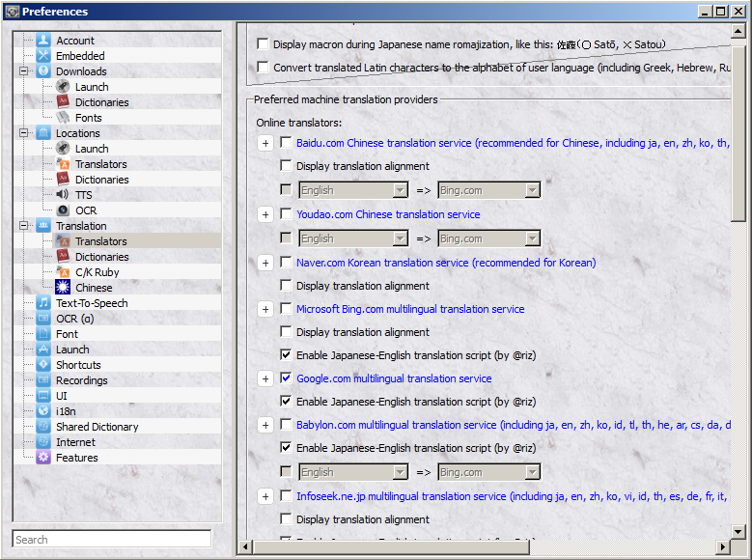Click the Dictionaries icon under Locations
The image size is (752, 560).
pos(63,180)
